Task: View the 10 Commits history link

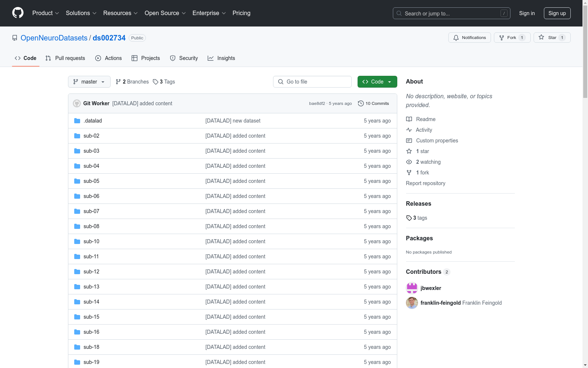Action: [x=373, y=103]
